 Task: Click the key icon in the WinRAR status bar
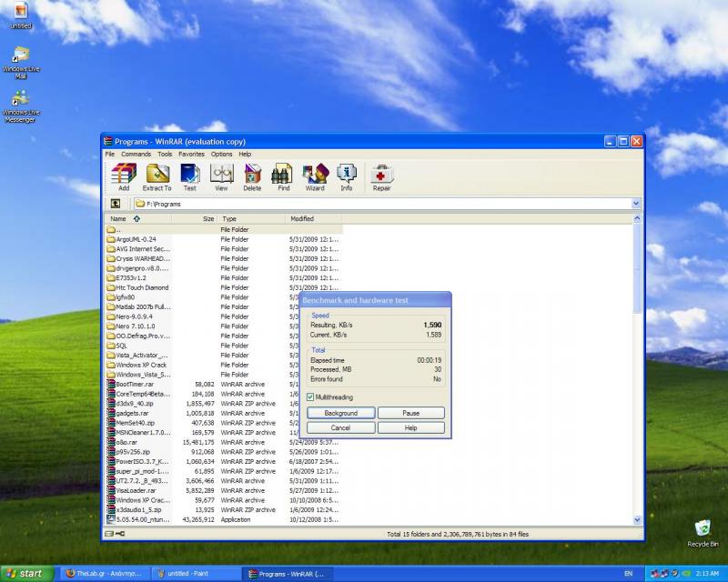point(120,534)
